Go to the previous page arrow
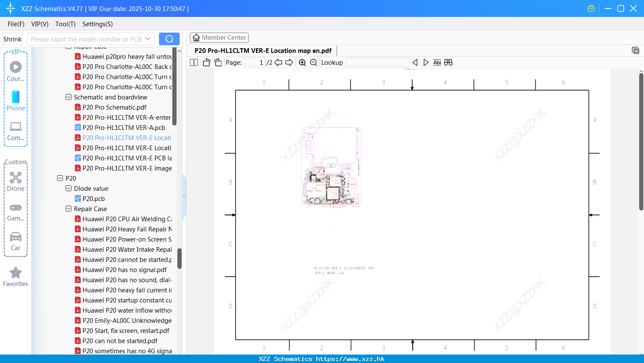644x363 pixels. point(278,62)
